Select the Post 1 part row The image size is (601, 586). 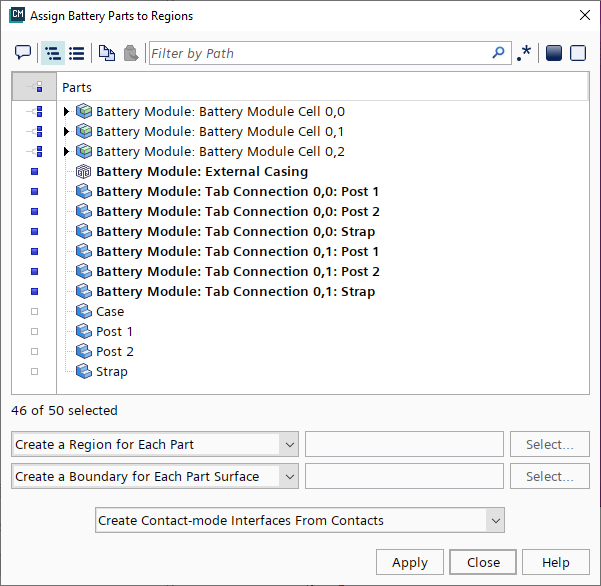[114, 332]
